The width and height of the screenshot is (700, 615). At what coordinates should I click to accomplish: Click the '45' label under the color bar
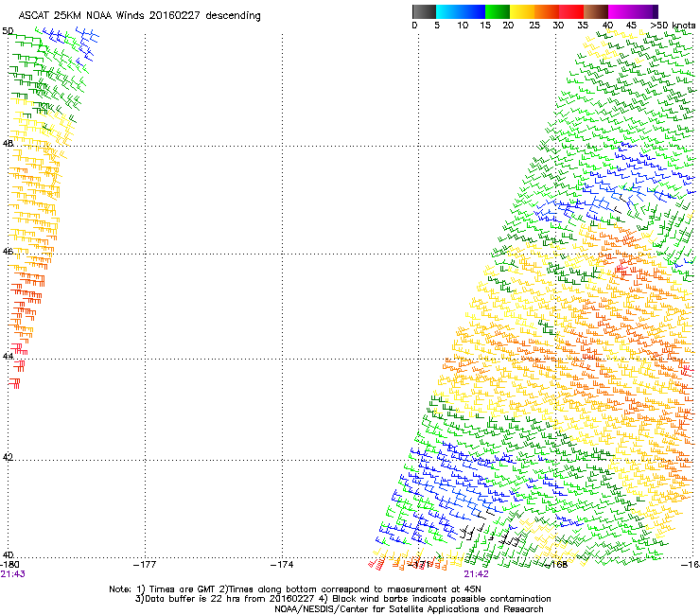[x=631, y=26]
